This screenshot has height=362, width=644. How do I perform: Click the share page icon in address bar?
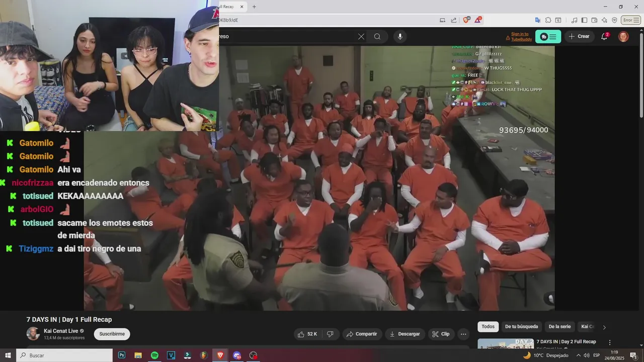(454, 20)
